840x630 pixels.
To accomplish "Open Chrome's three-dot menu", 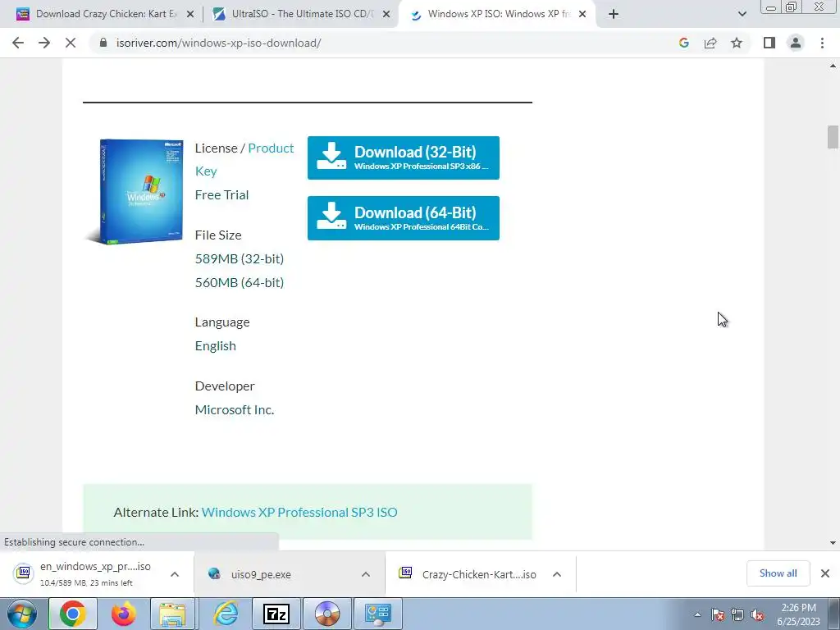I will [822, 43].
